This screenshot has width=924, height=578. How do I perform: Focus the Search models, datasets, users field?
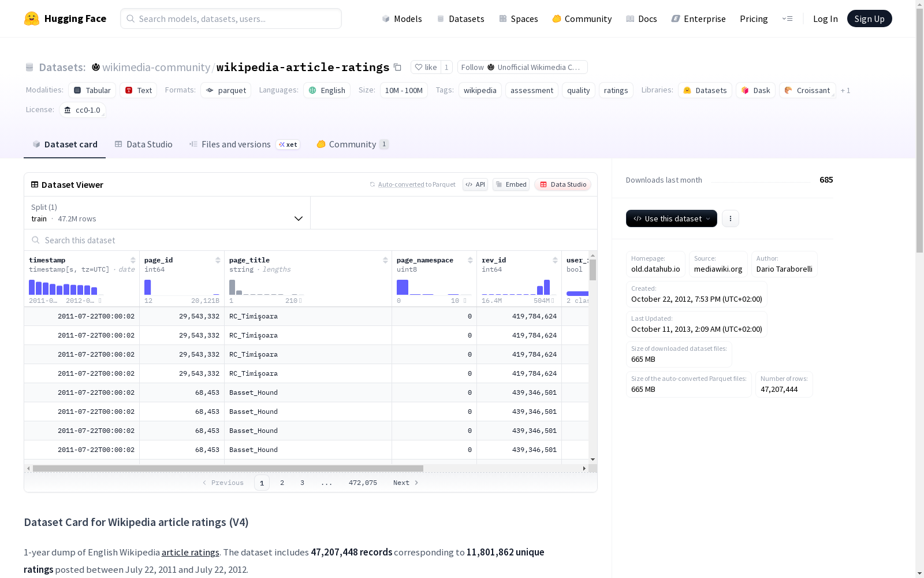231,18
